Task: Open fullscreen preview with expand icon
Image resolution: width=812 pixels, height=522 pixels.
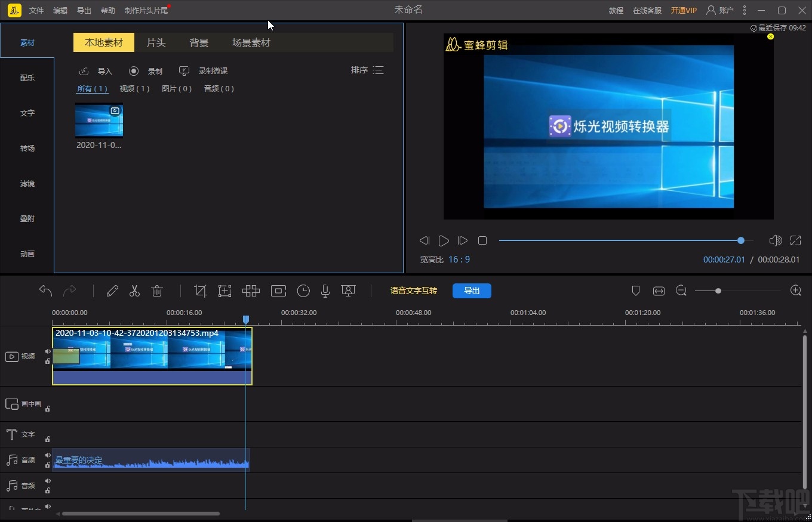Action: 795,240
